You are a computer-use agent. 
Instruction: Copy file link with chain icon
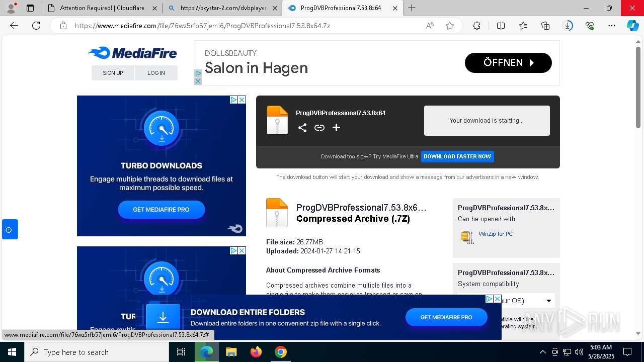[319, 128]
